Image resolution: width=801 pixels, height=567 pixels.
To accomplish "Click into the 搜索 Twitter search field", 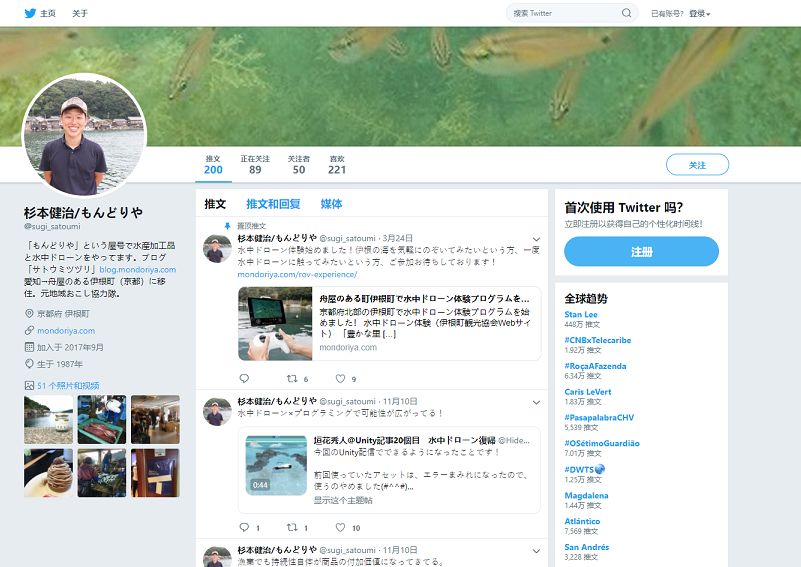I will (x=563, y=13).
